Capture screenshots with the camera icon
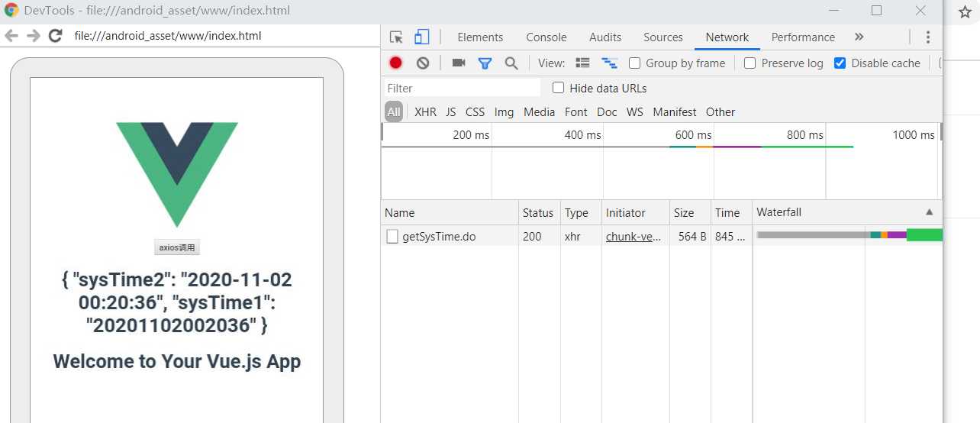980x423 pixels. (459, 63)
